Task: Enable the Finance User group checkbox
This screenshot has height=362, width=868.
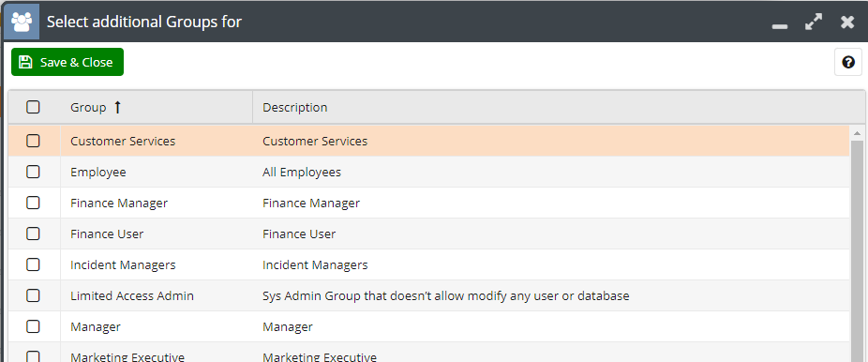Action: click(x=33, y=234)
